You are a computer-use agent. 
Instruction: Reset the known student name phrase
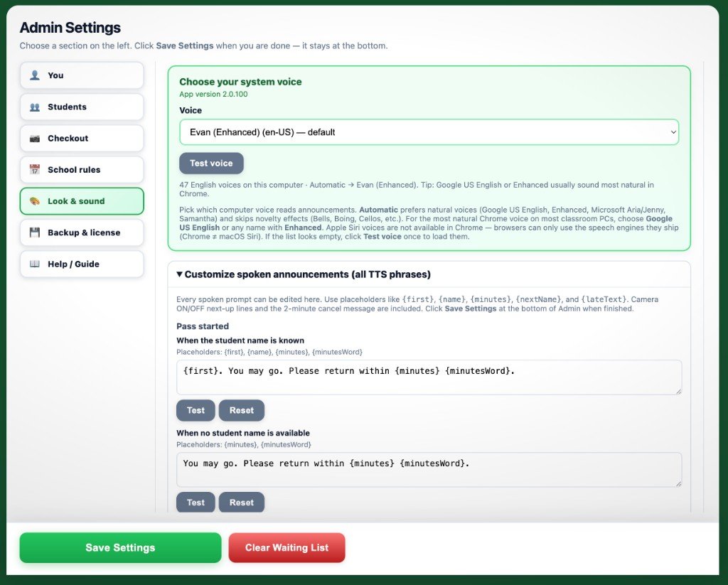(x=242, y=410)
